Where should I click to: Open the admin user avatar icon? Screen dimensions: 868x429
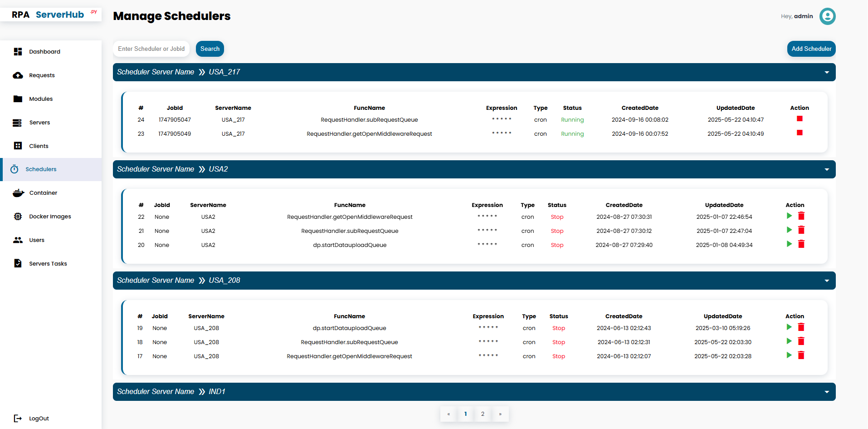coord(827,16)
